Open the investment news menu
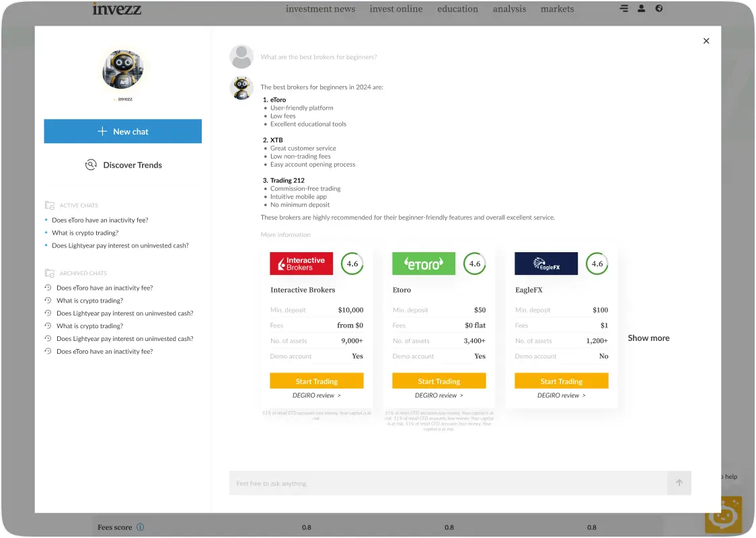 pos(320,9)
